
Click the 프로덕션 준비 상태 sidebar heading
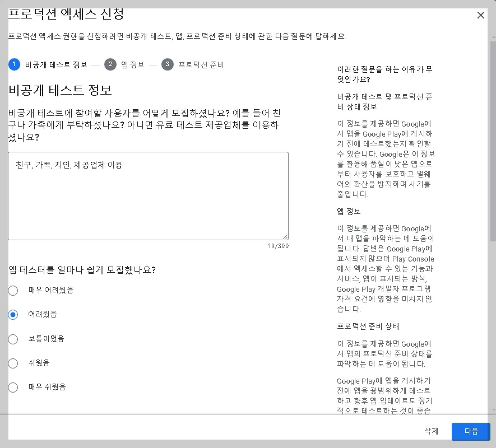[368, 326]
